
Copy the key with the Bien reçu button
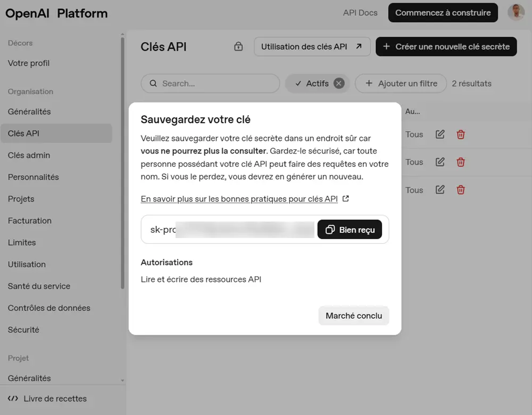pos(350,230)
